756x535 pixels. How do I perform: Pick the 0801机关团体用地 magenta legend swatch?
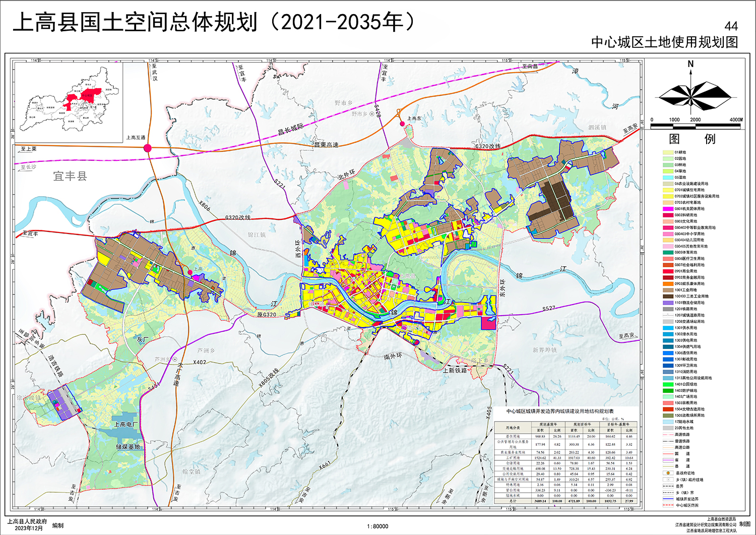point(668,209)
